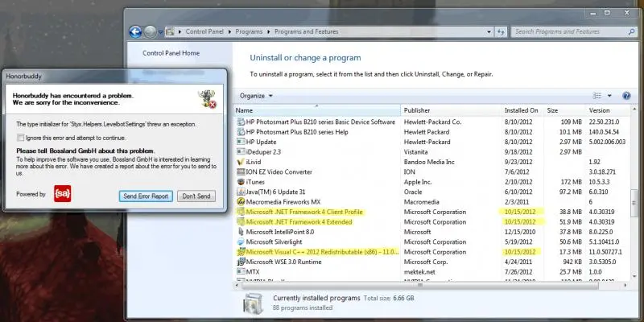The width and height of the screenshot is (644, 322).
Task: Click the installed programs icon in details pane
Action: (x=254, y=303)
